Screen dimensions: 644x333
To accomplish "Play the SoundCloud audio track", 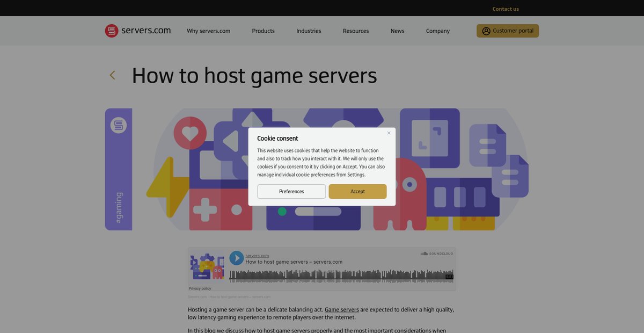I will 237,258.
